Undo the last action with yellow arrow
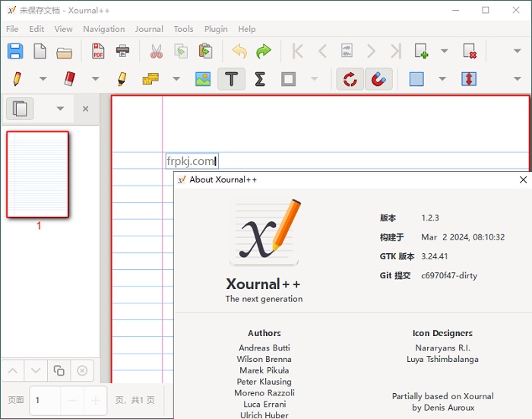This screenshot has height=419, width=532. (239, 51)
